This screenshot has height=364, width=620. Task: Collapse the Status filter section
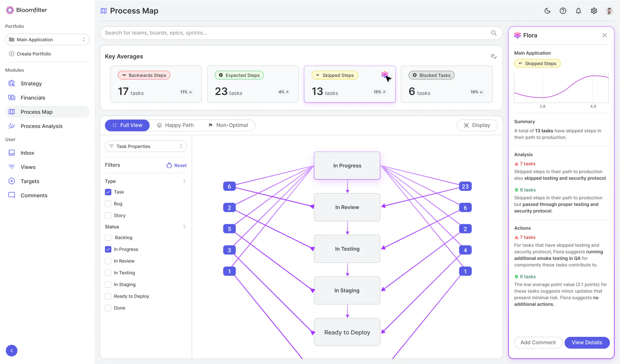pos(184,227)
